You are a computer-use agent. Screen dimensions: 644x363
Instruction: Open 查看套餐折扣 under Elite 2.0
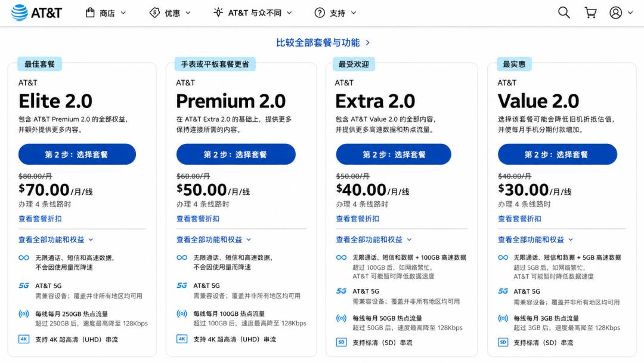pos(41,219)
